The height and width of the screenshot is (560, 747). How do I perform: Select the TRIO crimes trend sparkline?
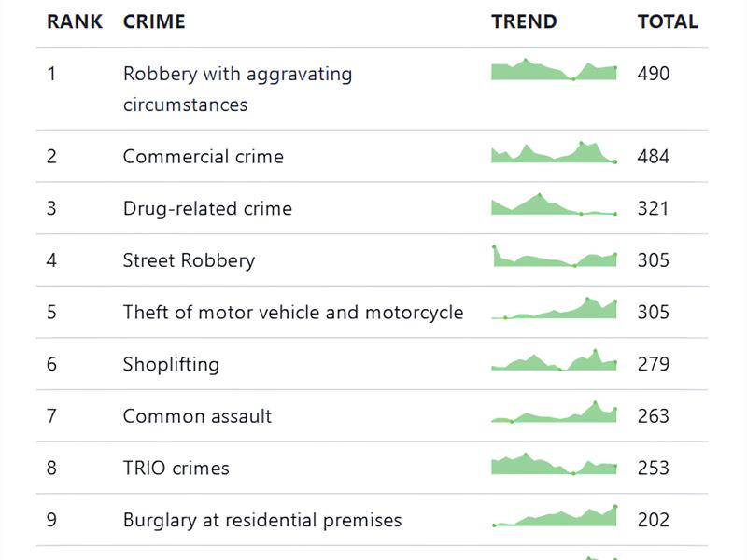(x=554, y=464)
